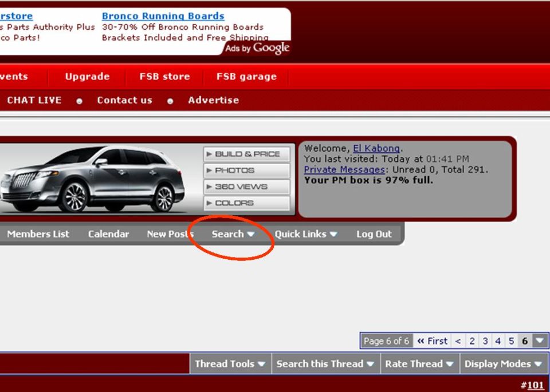Click the bullet icon before Contact us
Screen dimensions: 550x392
click(x=79, y=101)
